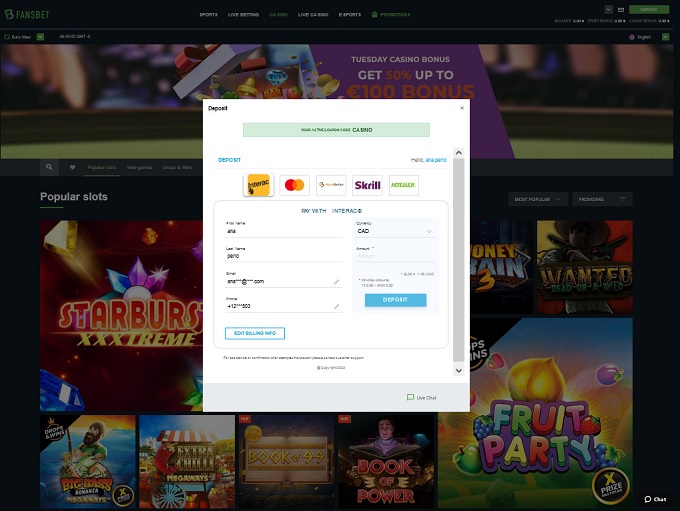Click the blue Deposit button in the form
The width and height of the screenshot is (680, 511).
tap(395, 300)
